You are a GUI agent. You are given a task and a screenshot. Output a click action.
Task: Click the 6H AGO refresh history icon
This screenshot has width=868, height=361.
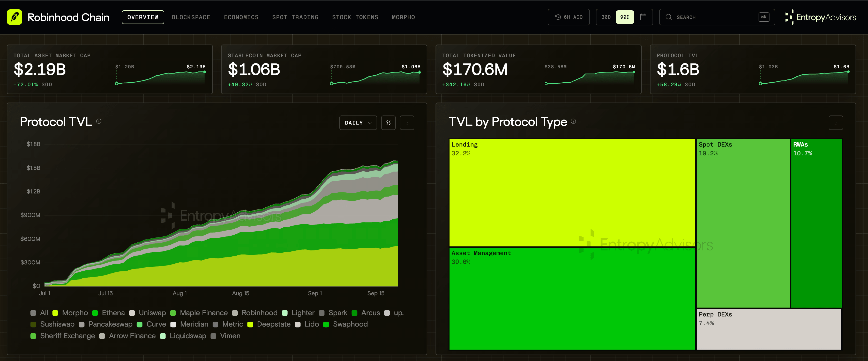tap(558, 17)
